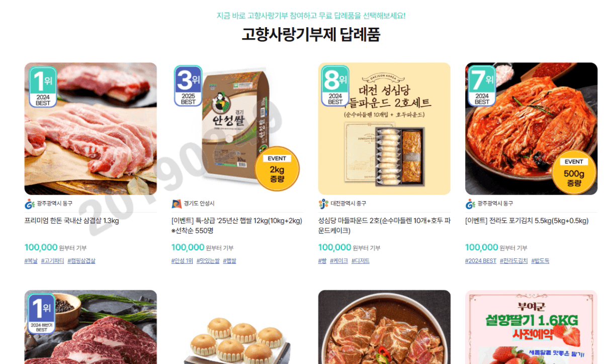Viewport: 610px width, 364px height.
Task: Select the #캠핑삼겹살 hashtag
Action: click(x=81, y=261)
